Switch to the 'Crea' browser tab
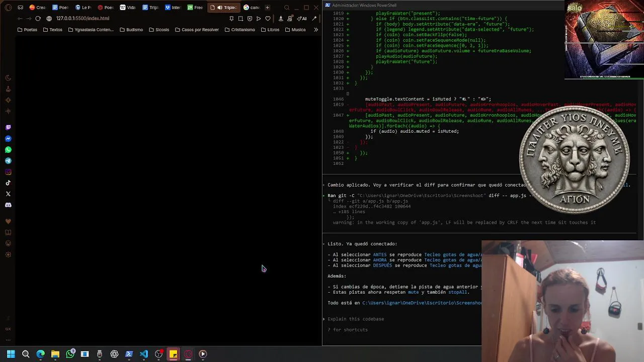Screen dimensions: 644x362 (x=38, y=8)
